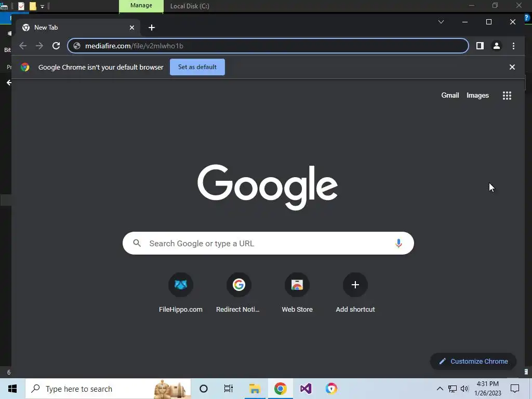Screen dimensions: 532x399
Task: Open the Web Store shortcut
Action: point(297,292)
